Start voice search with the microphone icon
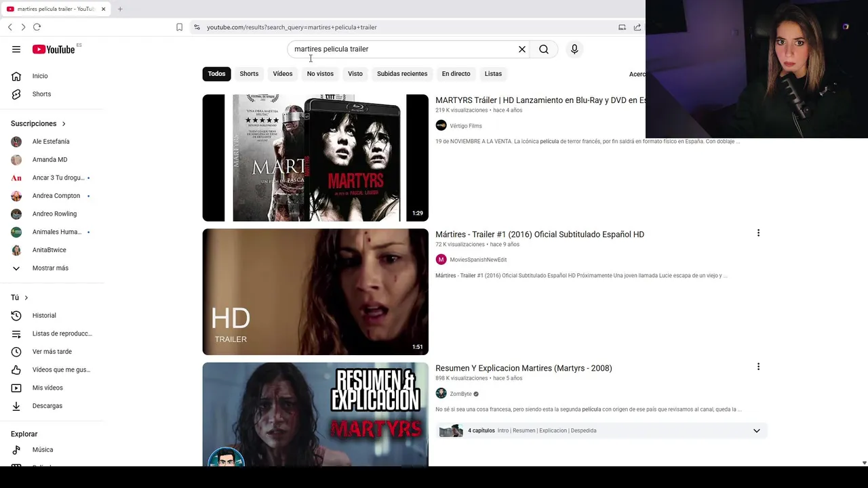868x488 pixels. tap(574, 49)
